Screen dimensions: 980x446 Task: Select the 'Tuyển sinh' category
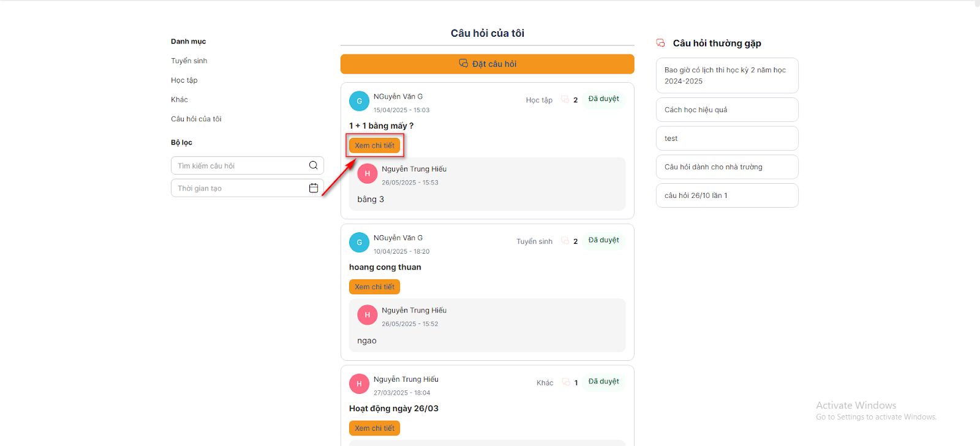pyautogui.click(x=189, y=61)
